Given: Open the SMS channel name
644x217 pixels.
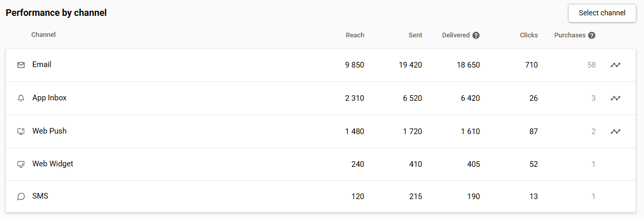Looking at the screenshot, I should point(40,196).
